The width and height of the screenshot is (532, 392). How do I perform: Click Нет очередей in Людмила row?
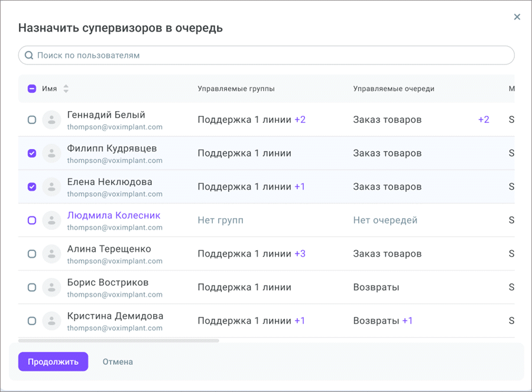(x=385, y=221)
